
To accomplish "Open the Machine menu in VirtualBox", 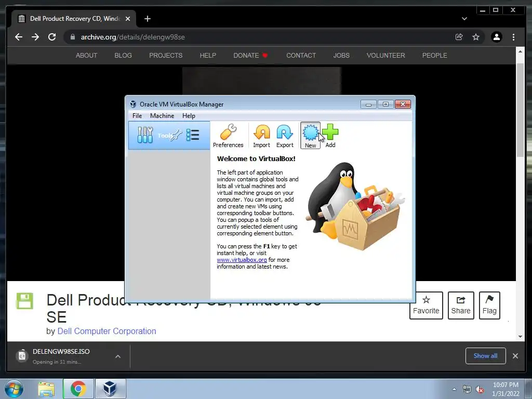I will 162,116.
